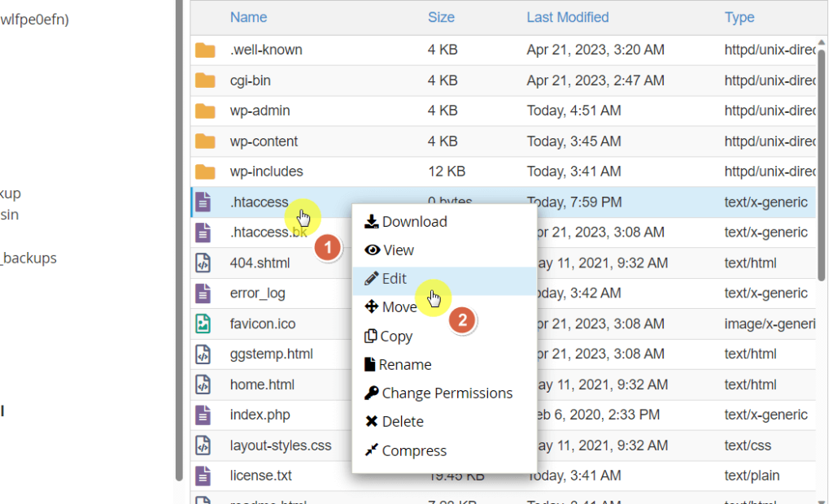Sort files by the Name column header
The height and width of the screenshot is (504, 833).
(x=248, y=18)
